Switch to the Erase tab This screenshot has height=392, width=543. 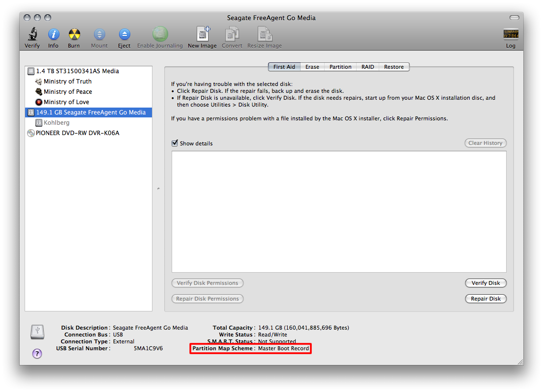tap(312, 67)
